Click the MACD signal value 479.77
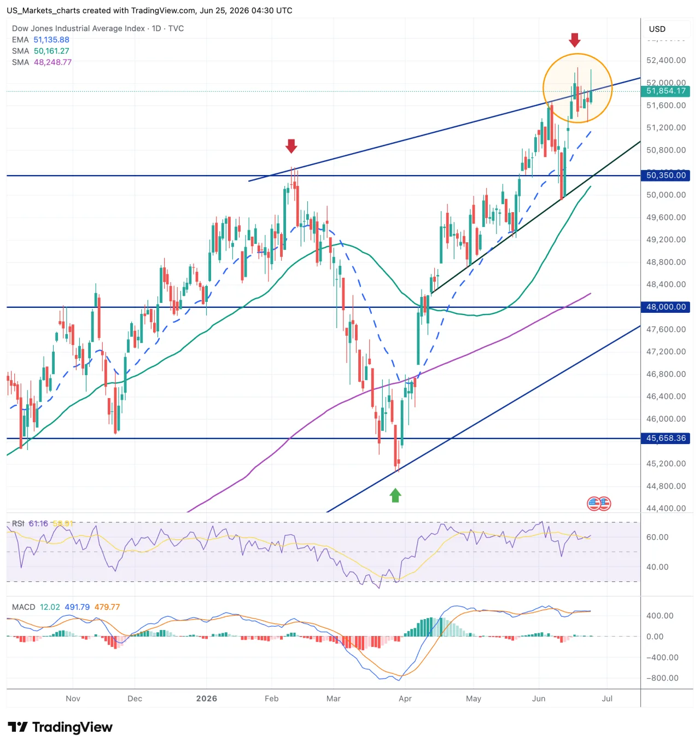The image size is (700, 747). 107,607
